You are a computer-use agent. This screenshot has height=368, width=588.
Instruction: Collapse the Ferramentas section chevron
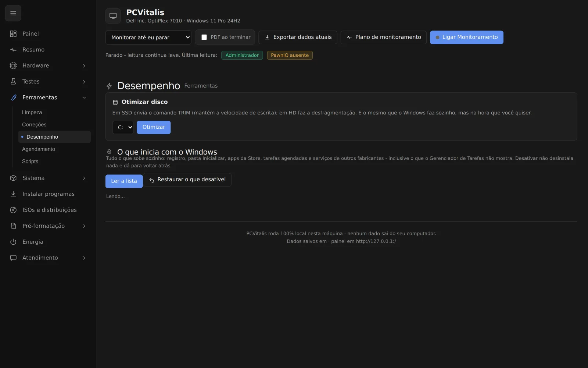[84, 98]
